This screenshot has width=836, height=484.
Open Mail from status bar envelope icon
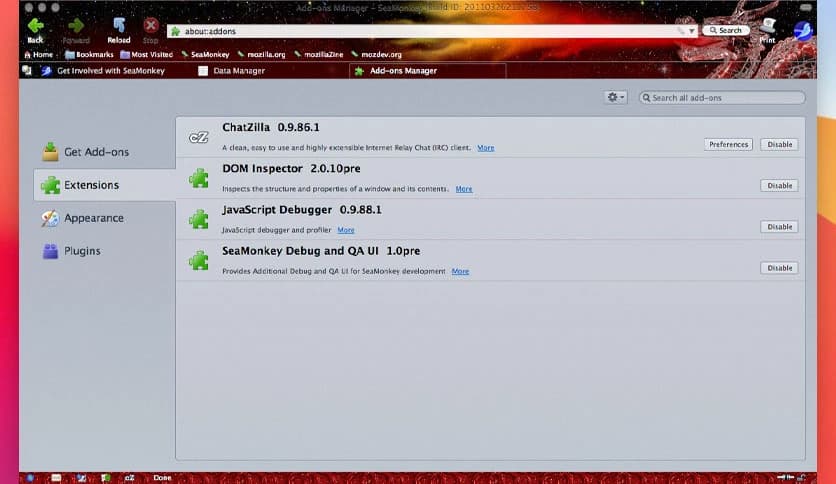click(56, 478)
